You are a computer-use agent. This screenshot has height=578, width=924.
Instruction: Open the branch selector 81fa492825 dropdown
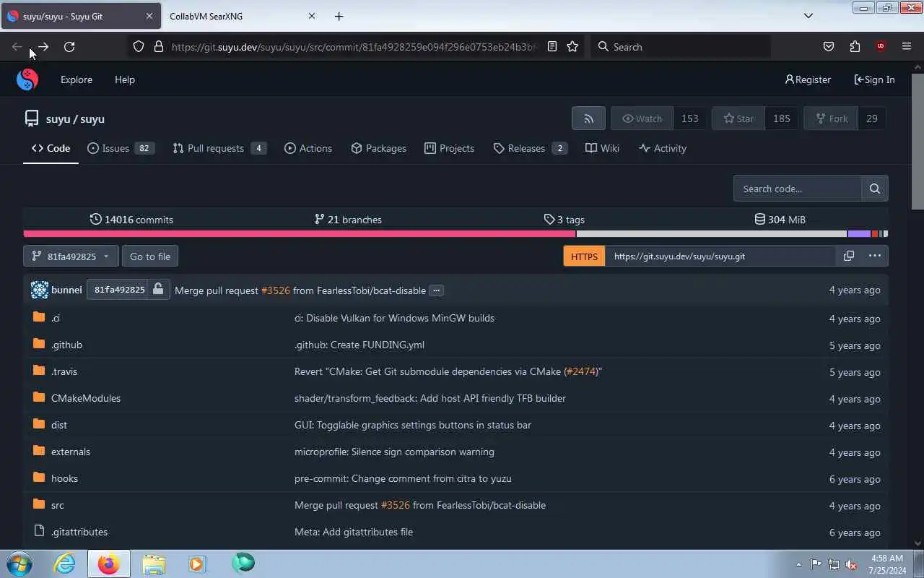(x=71, y=256)
